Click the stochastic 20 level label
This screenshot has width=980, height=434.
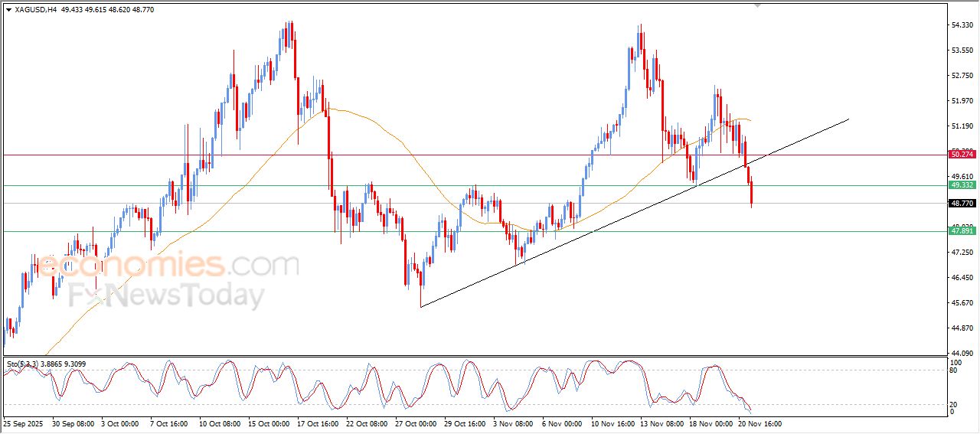click(955, 403)
